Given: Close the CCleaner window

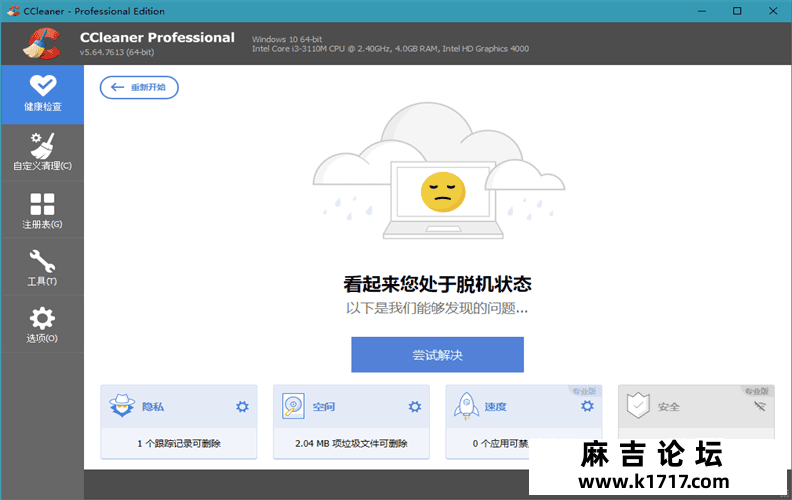Looking at the screenshot, I should [773, 11].
